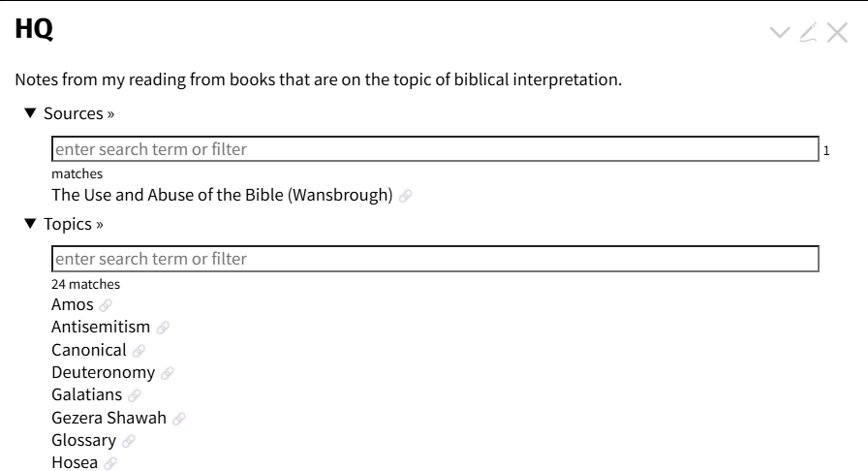868x471 pixels.
Task: Click the collapse chevron icon in header
Action: click(x=780, y=33)
